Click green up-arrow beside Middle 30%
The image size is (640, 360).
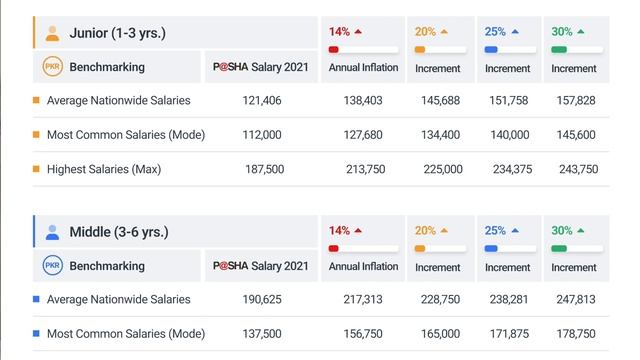tap(581, 231)
